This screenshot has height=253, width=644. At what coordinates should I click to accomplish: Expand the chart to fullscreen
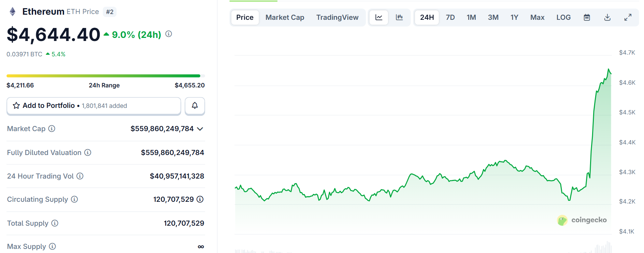628,17
